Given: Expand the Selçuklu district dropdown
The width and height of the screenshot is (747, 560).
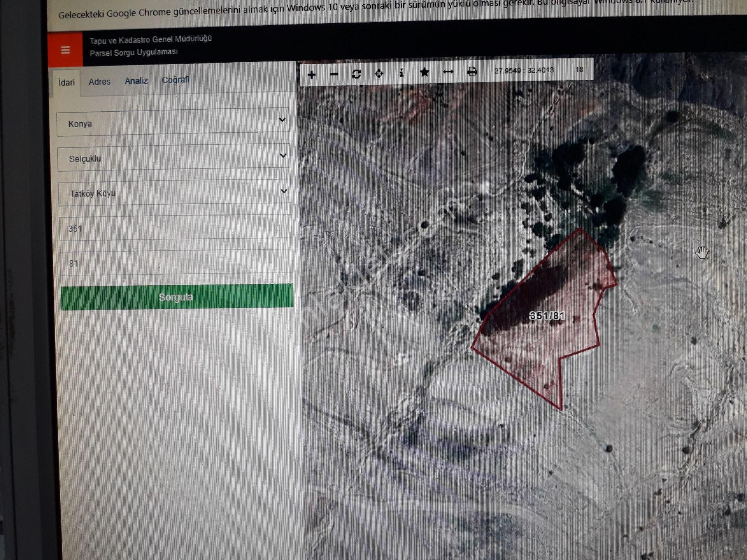Looking at the screenshot, I should pos(174,157).
